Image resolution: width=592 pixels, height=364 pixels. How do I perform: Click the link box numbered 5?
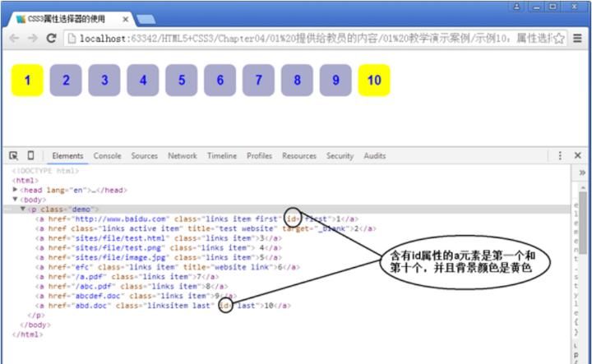tap(181, 80)
